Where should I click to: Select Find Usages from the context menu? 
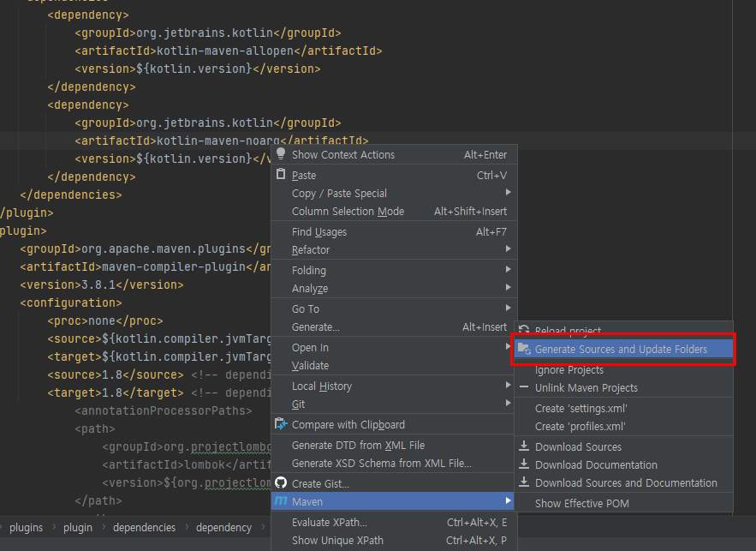coord(318,231)
